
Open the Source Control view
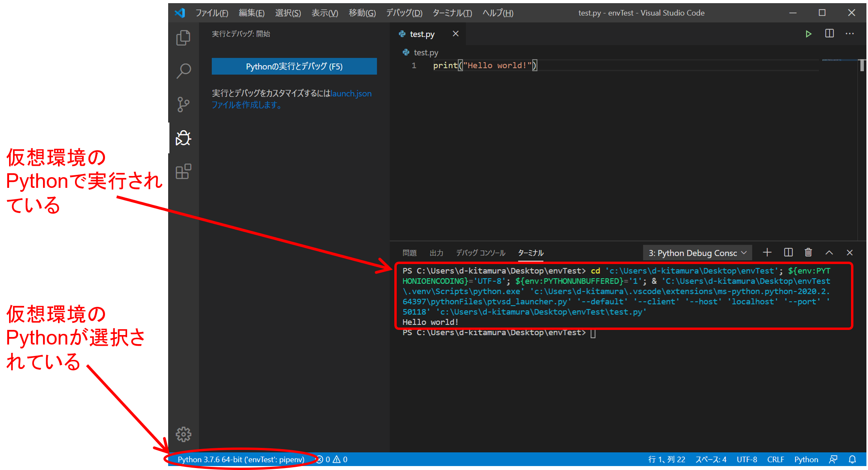pos(183,105)
